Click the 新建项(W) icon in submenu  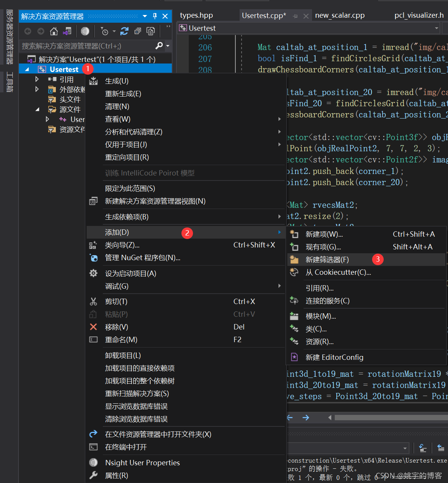coord(294,234)
